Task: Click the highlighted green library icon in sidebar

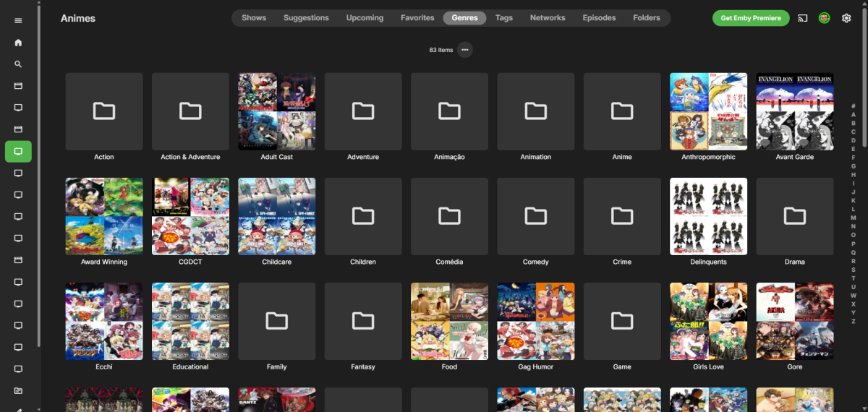Action: pos(18,152)
